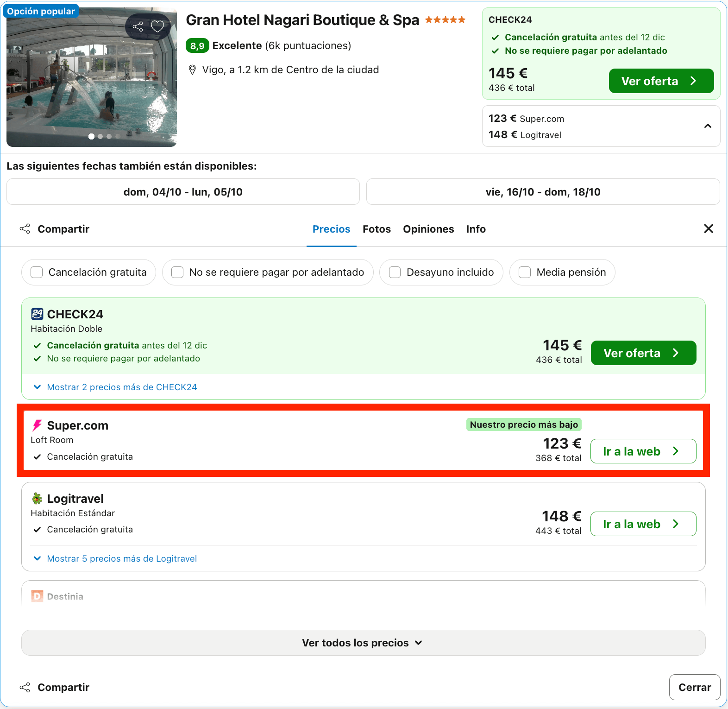Click the Loft Room room type text
This screenshot has height=709, width=728.
coord(52,440)
